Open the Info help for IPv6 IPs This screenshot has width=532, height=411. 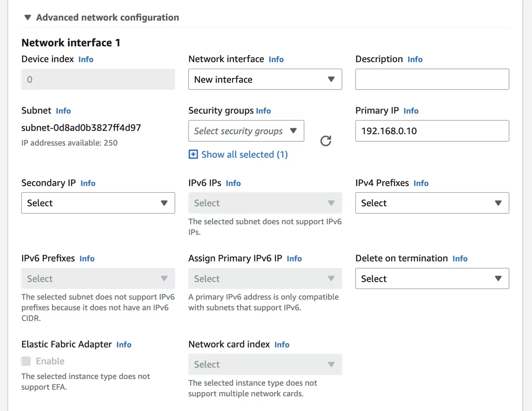coord(233,183)
